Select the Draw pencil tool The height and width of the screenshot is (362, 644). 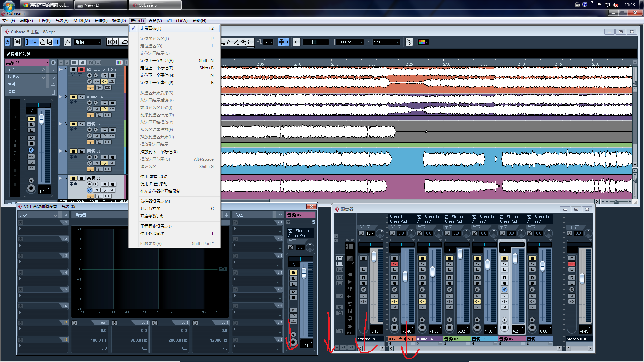pos(229,42)
